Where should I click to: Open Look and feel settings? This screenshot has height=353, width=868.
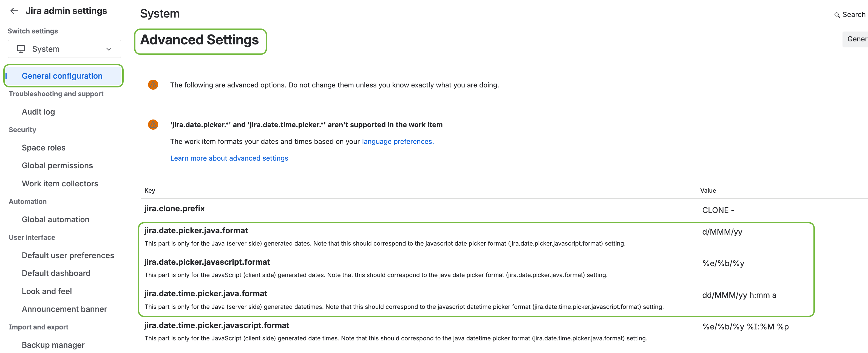coord(47,291)
